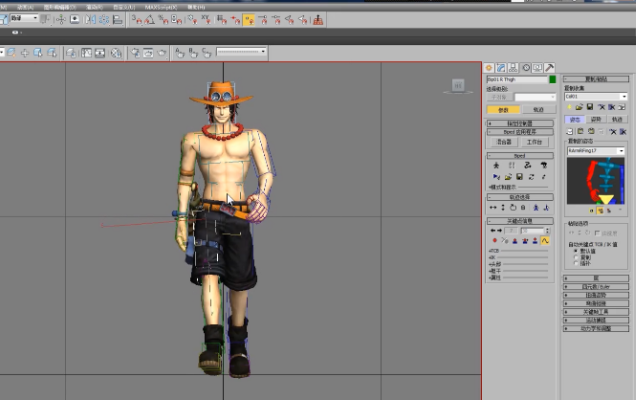Select the 插补 radio option
636x400 pixels.
point(575,263)
